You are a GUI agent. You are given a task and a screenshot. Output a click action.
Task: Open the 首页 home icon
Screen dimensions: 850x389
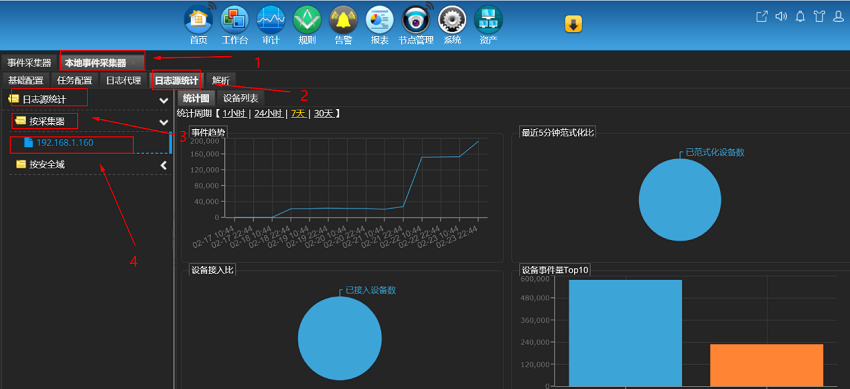tap(198, 20)
